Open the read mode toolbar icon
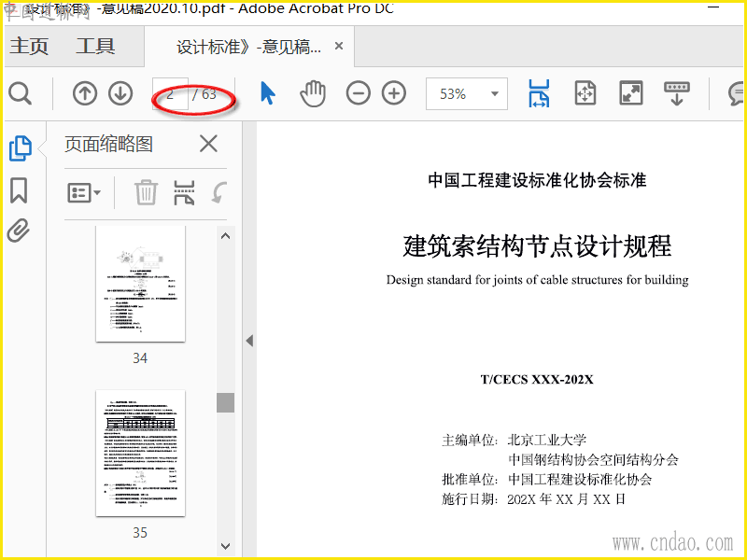The width and height of the screenshot is (747, 560). [676, 93]
